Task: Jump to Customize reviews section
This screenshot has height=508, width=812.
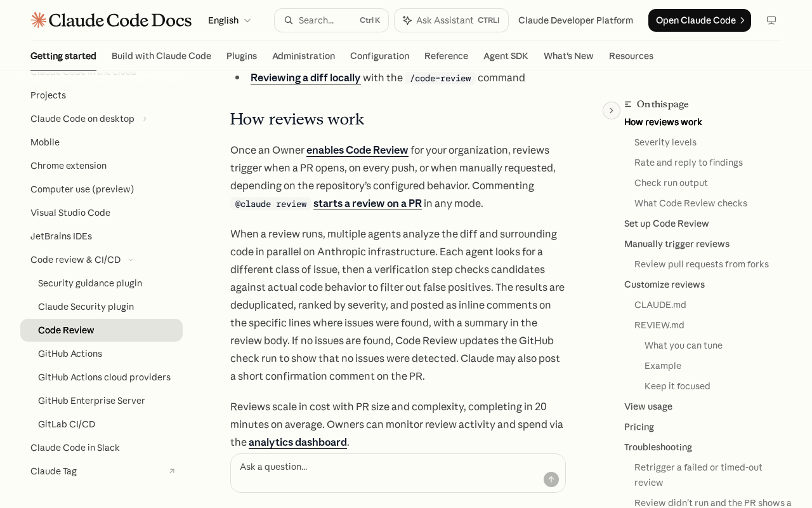Action: 664,284
